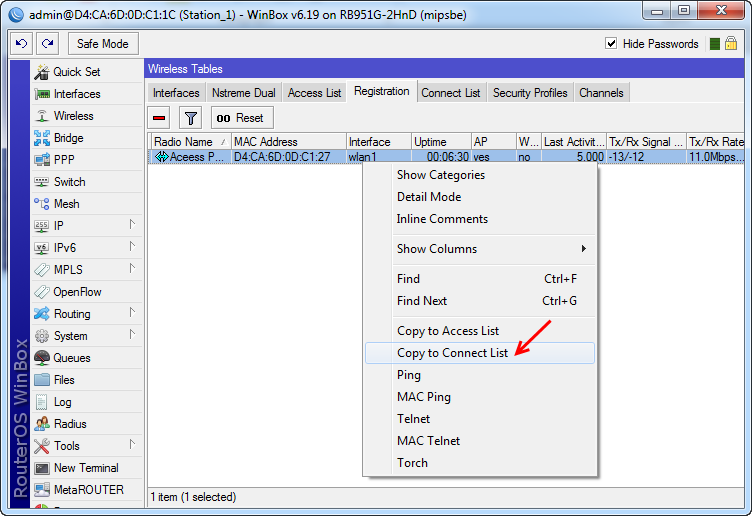Choose Find Next from context menu

click(480, 301)
